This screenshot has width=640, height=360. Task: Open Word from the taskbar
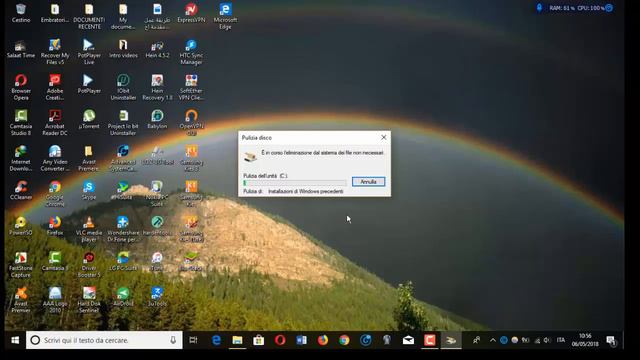pos(301,340)
